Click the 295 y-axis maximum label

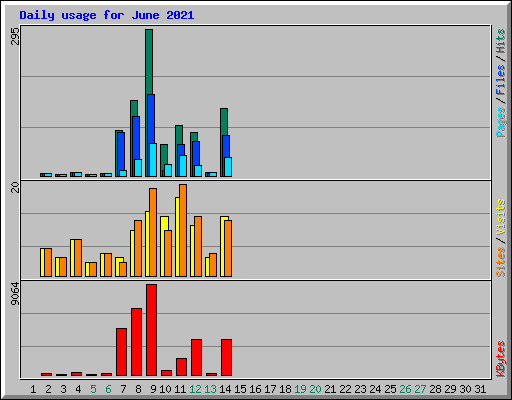(x=15, y=36)
